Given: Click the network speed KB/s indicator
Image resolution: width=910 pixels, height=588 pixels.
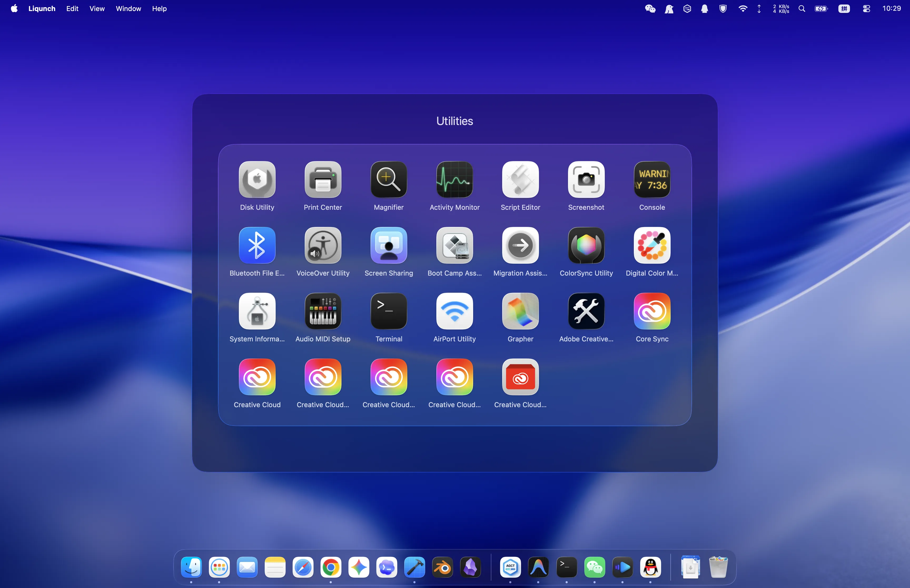Looking at the screenshot, I should [780, 8].
